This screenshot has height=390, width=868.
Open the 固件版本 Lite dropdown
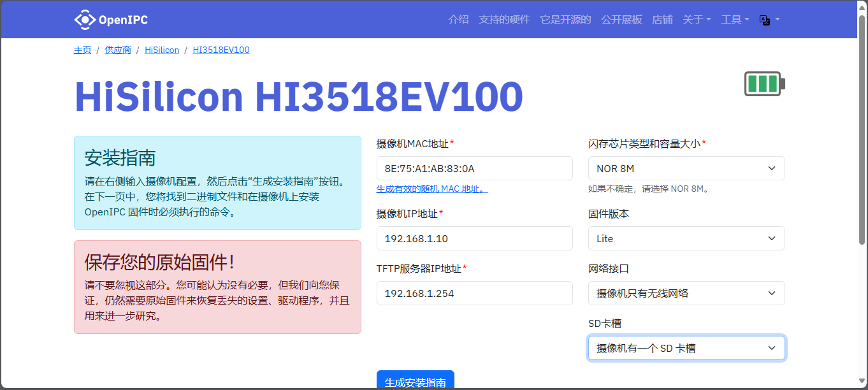pyautogui.click(x=686, y=238)
